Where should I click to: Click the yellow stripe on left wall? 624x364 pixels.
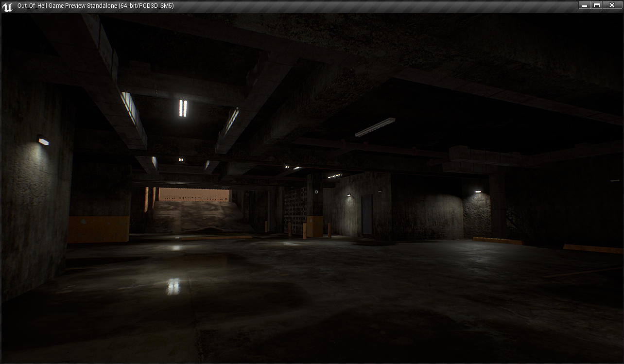(x=99, y=229)
